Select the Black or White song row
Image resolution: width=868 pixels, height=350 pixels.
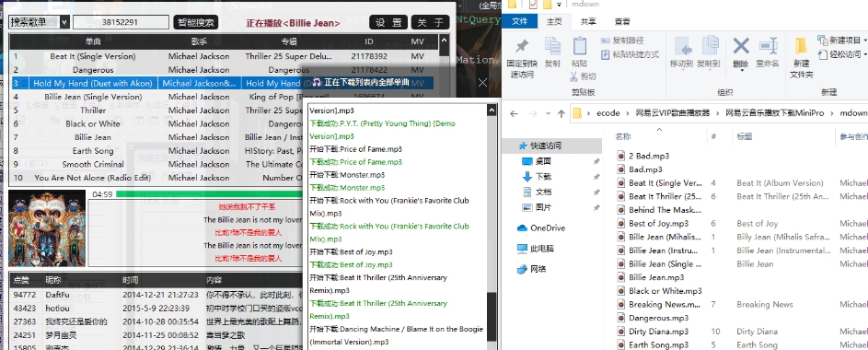224,123
